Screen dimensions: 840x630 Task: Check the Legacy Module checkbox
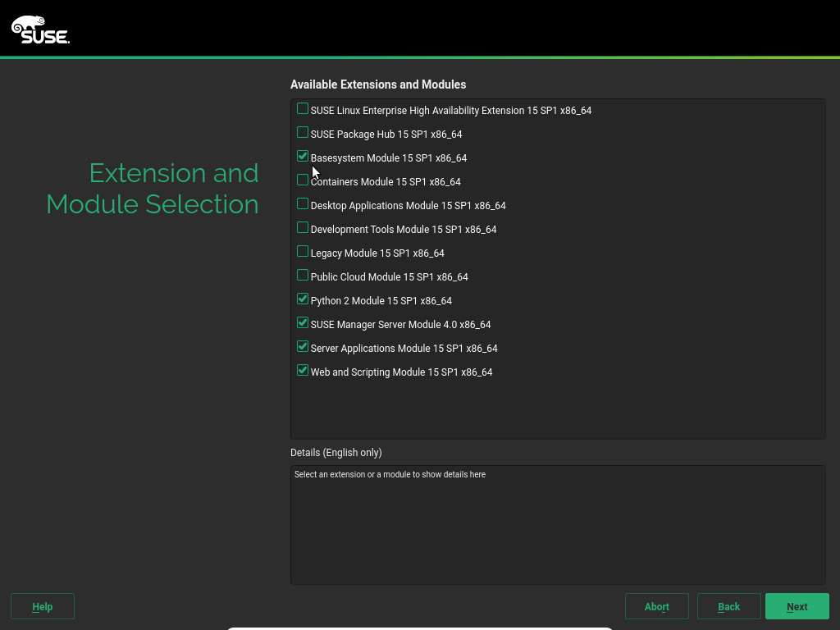pyautogui.click(x=303, y=251)
